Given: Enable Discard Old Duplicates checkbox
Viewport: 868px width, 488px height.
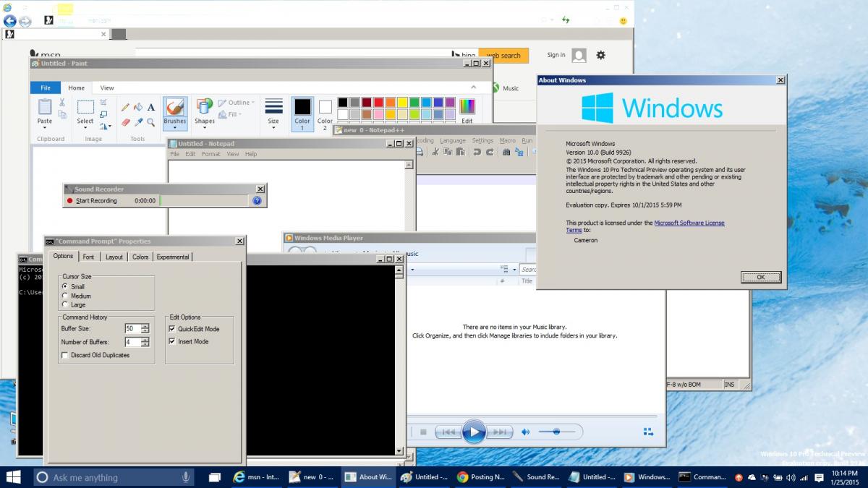Looking at the screenshot, I should (65, 355).
